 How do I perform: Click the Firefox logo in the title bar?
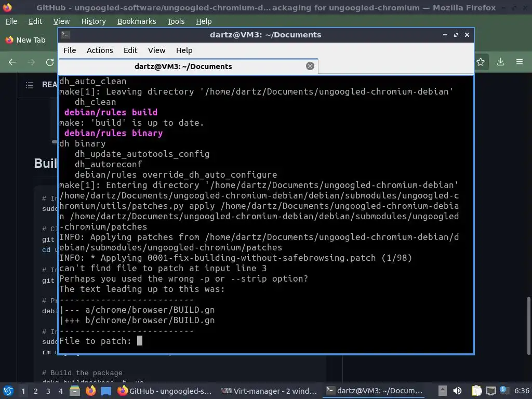[x=7, y=7]
